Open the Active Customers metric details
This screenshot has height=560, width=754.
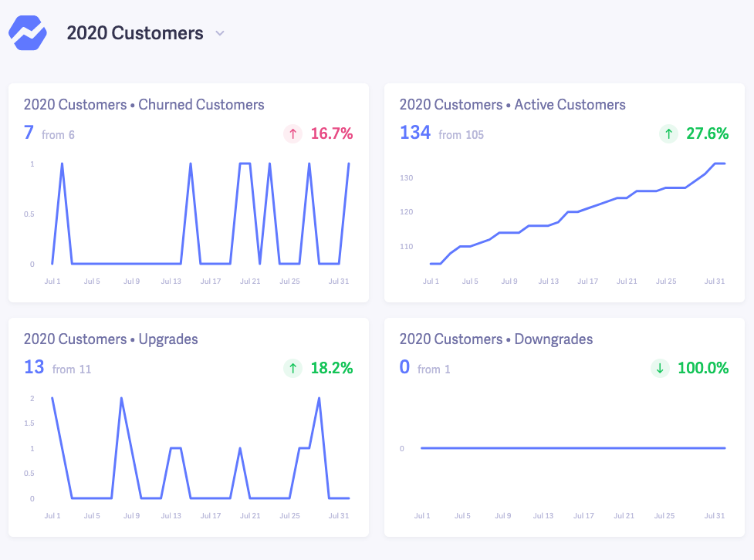pyautogui.click(x=512, y=104)
